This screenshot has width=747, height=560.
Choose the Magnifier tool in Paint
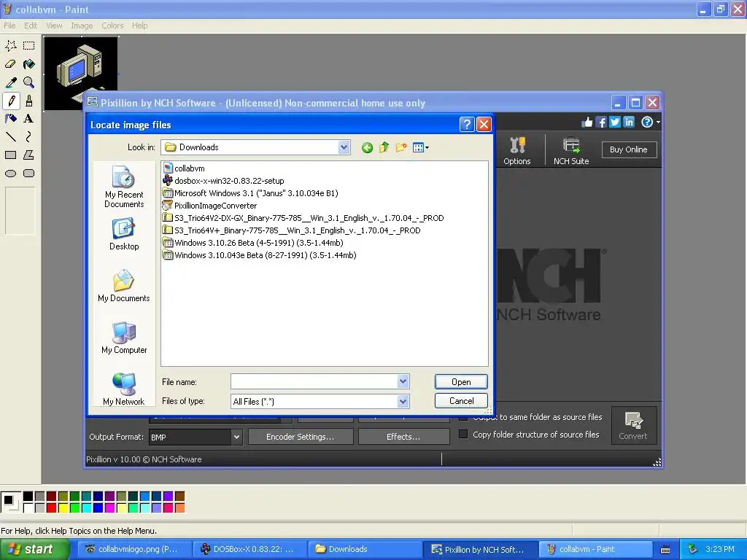pos(29,82)
